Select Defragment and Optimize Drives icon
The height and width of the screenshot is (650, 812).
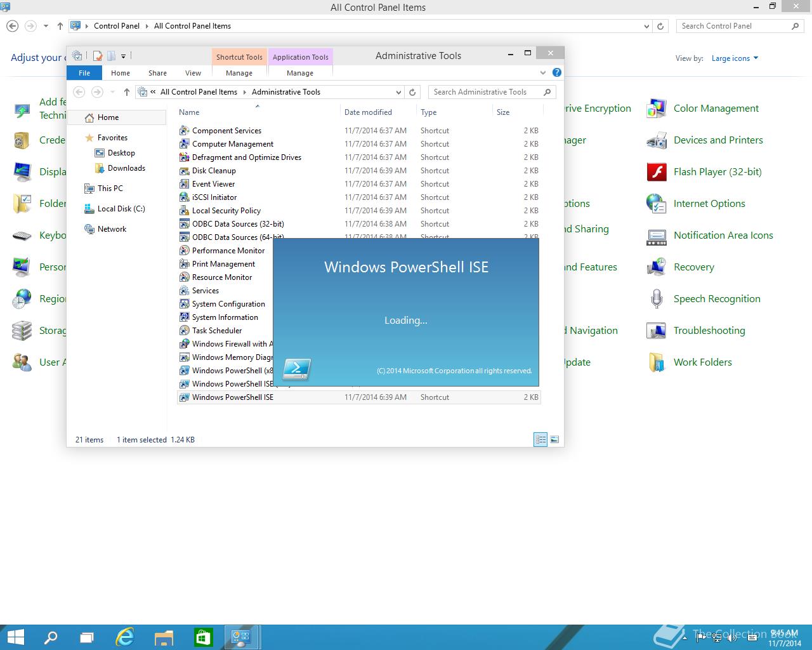(x=185, y=157)
